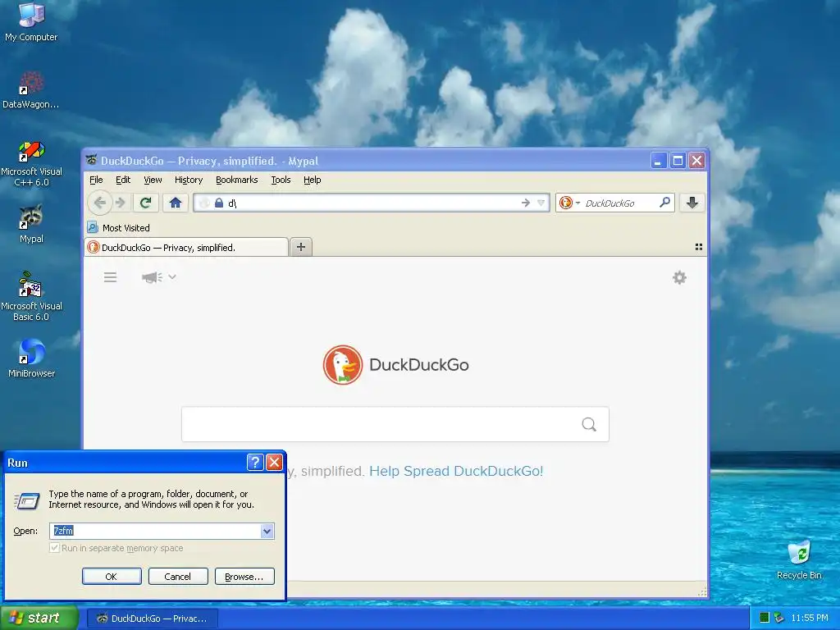Image resolution: width=840 pixels, height=630 pixels.
Task: Open a new tab with the plus button
Action: 301,247
